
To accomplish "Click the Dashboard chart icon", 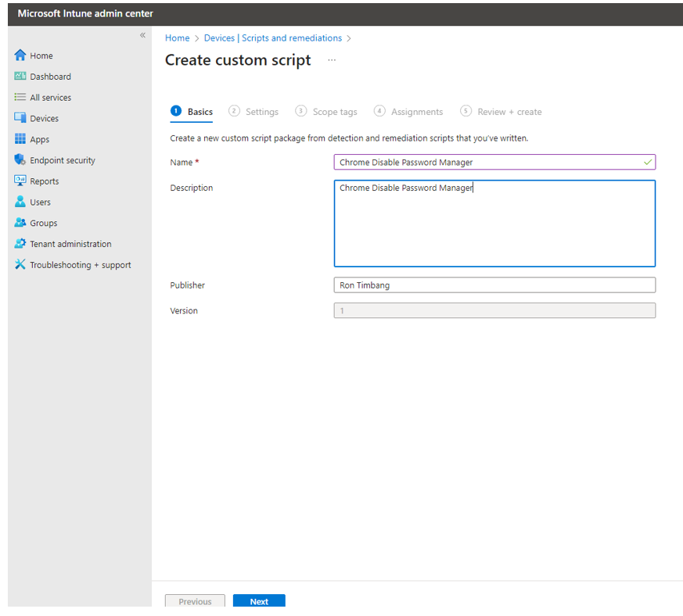I will (x=20, y=76).
